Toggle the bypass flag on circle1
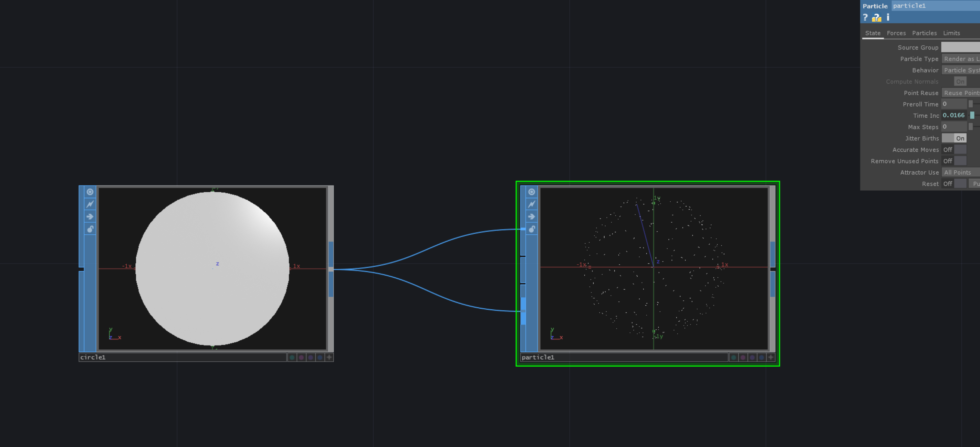980x447 pixels. point(90,204)
